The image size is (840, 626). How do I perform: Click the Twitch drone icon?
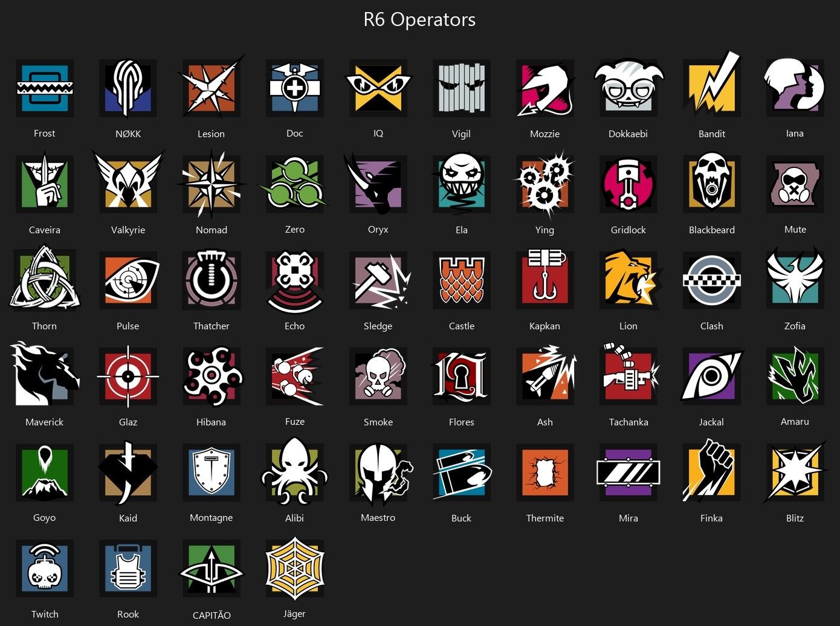point(45,568)
